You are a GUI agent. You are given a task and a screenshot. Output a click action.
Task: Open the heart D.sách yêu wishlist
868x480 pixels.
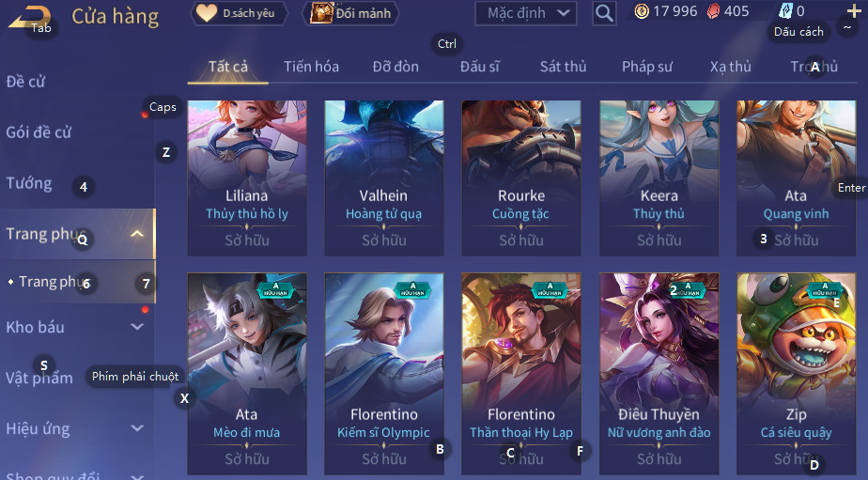click(240, 13)
